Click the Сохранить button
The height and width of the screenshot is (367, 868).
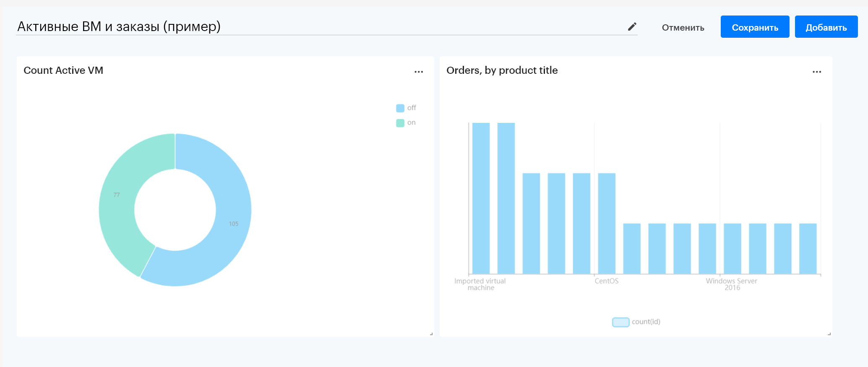(x=755, y=27)
